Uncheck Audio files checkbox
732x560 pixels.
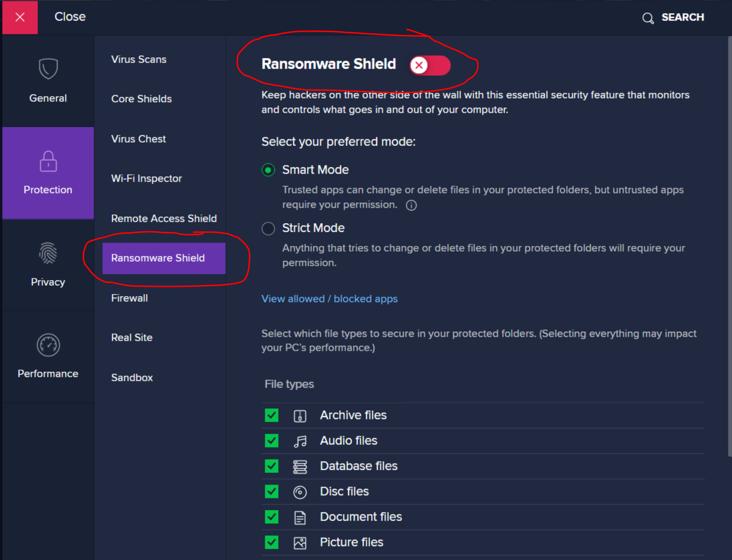[271, 440]
